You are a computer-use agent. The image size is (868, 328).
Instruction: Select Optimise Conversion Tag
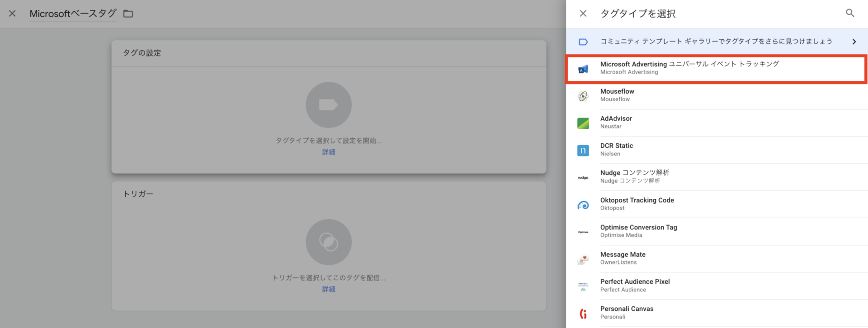717,231
